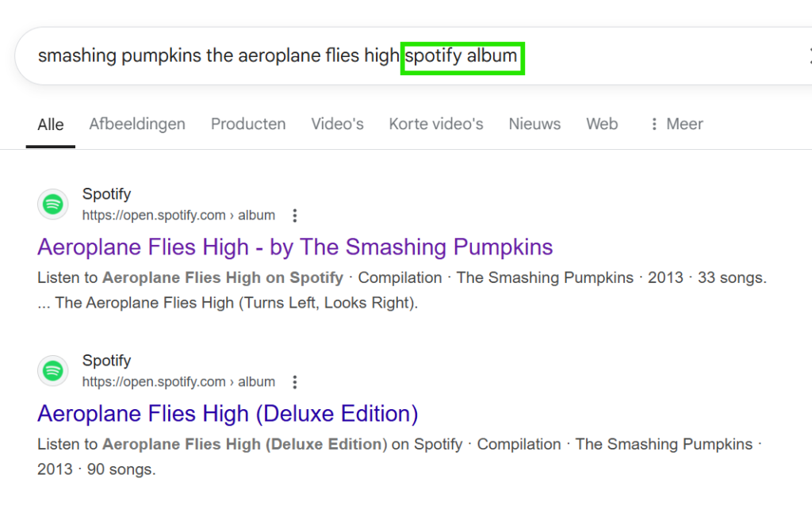Click the snippet text mentioning '33 songs'

402,290
